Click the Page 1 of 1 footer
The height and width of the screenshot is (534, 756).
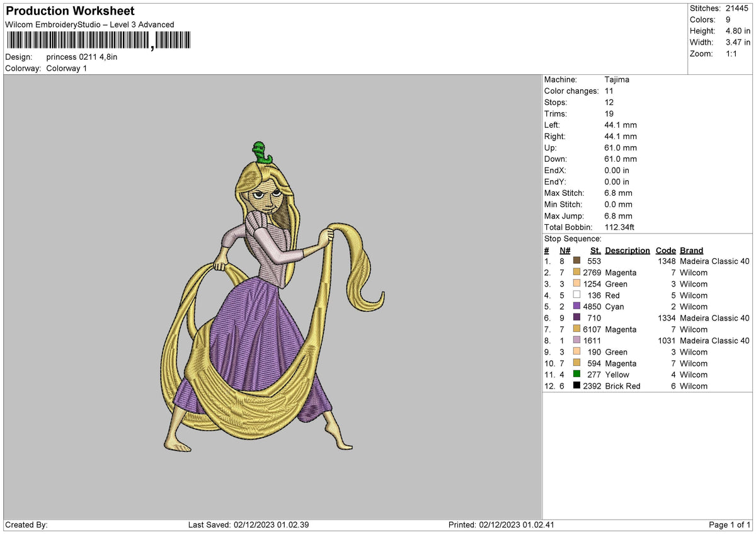pyautogui.click(x=730, y=525)
